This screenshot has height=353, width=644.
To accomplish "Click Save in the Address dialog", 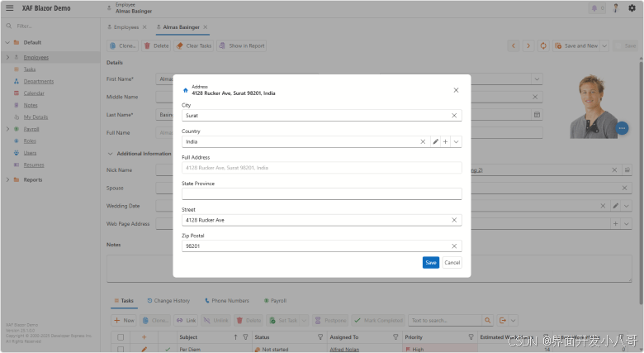I will [x=431, y=263].
